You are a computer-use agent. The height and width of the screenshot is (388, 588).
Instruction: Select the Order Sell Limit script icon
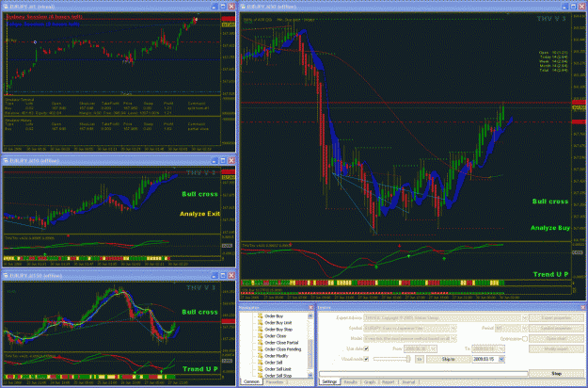261,369
